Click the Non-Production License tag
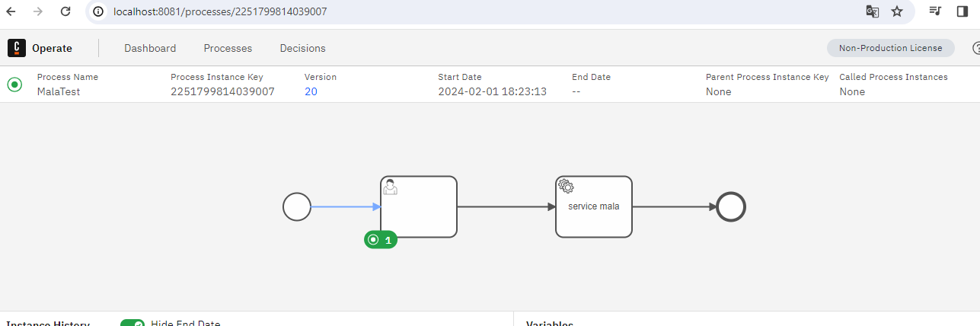The image size is (980, 326). tap(890, 48)
